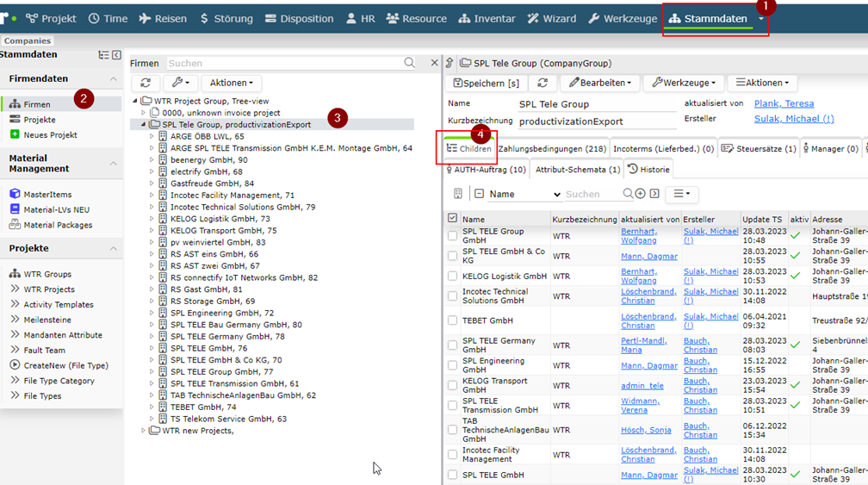Select beenergy GmbH, 90 in tree
The width and height of the screenshot is (868, 485).
pyautogui.click(x=208, y=160)
